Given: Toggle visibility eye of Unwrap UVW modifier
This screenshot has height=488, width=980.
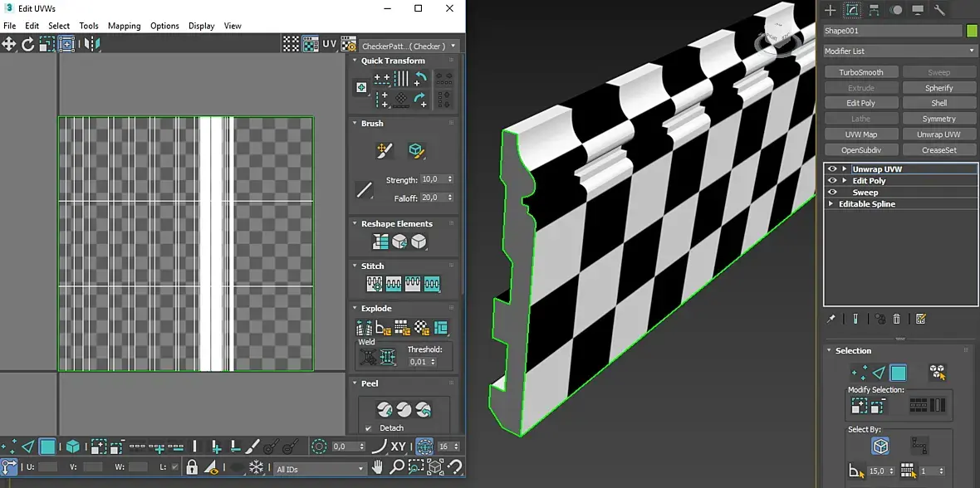Looking at the screenshot, I should click(832, 168).
